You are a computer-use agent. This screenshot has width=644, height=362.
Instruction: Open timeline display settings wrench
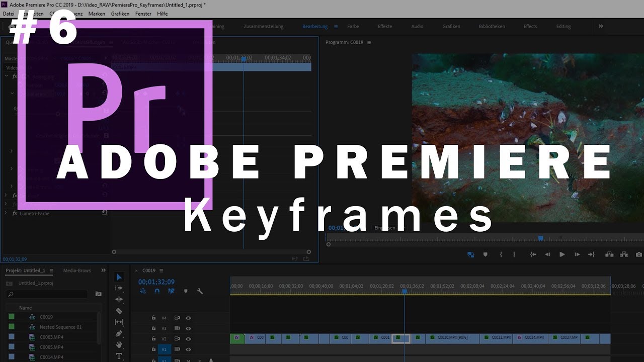tap(200, 291)
